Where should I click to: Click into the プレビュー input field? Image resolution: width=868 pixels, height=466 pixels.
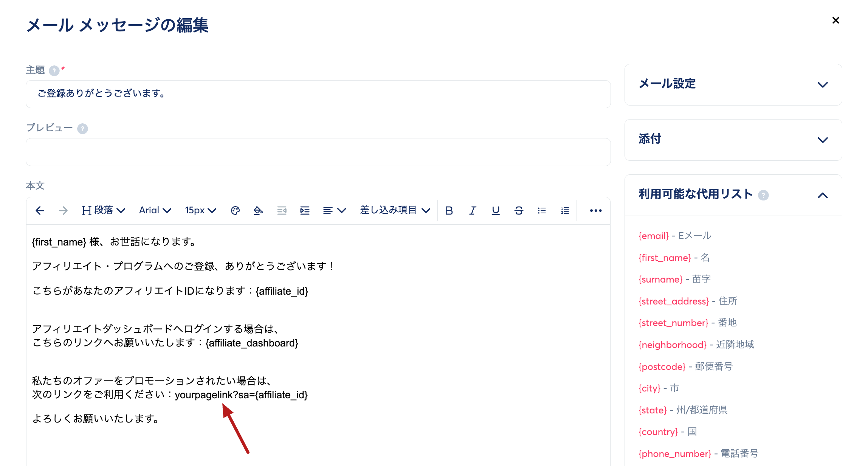click(x=318, y=152)
